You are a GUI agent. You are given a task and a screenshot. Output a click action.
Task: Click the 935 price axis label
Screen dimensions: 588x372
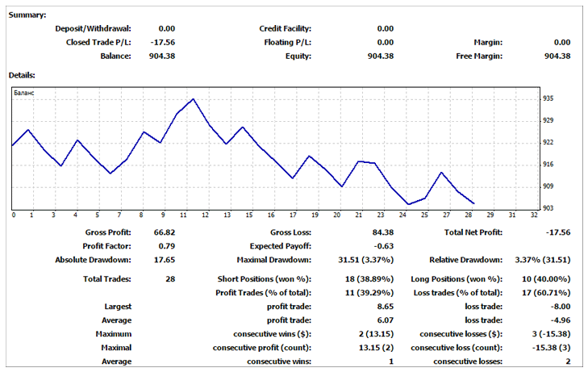tap(548, 98)
